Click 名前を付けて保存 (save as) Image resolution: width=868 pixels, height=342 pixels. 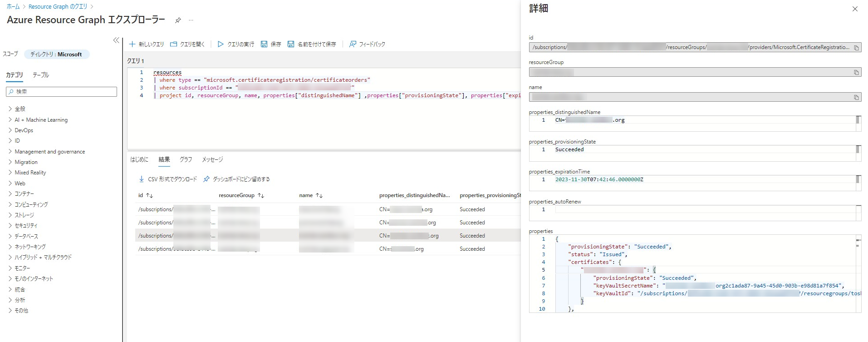[x=312, y=44]
